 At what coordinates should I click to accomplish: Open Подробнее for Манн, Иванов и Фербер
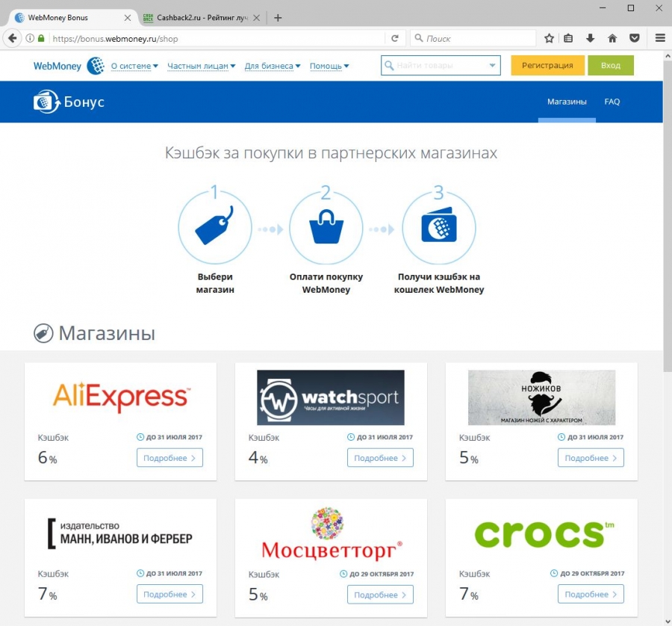[x=169, y=595]
